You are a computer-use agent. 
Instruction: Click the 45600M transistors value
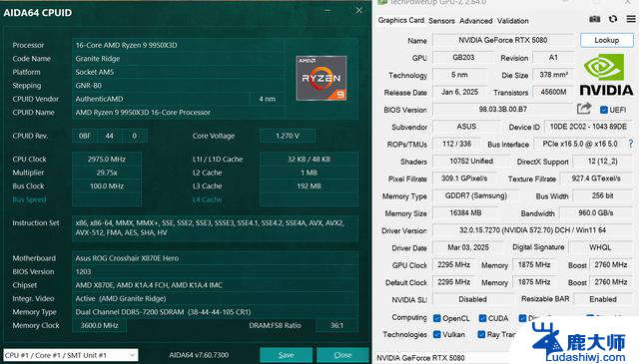pos(553,92)
